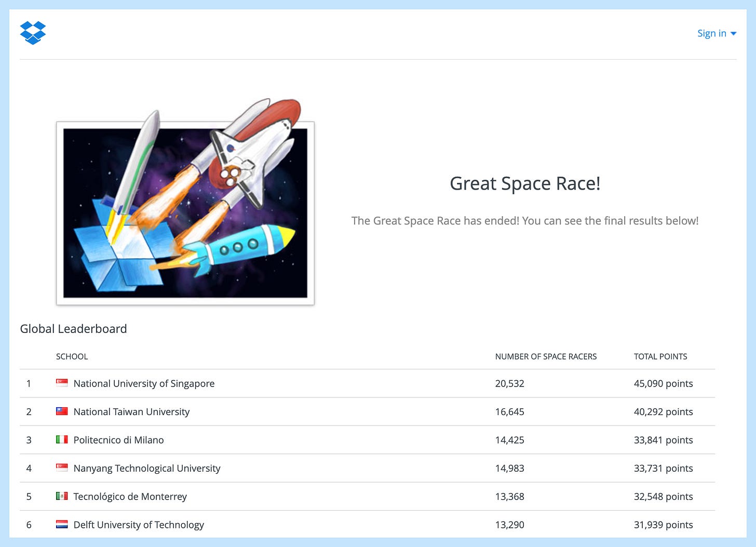Screen dimensions: 756x547
Task: Click the Mexico flag beside Tecnológico de Monterrey
Action: pos(62,496)
